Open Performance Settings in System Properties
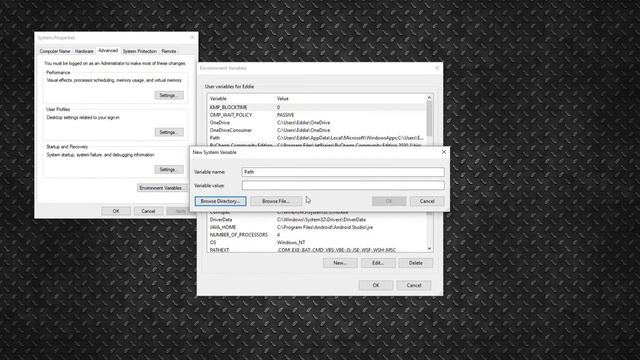640x360 pixels. coord(169,95)
